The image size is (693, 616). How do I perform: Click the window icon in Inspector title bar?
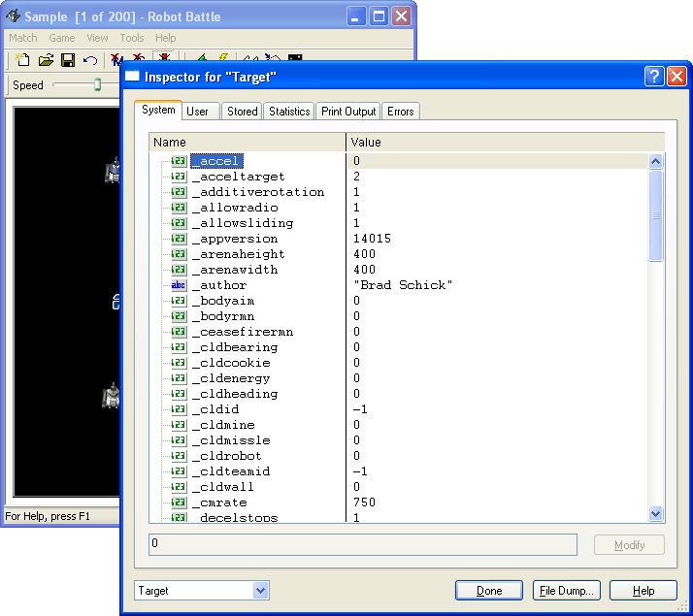click(x=132, y=77)
